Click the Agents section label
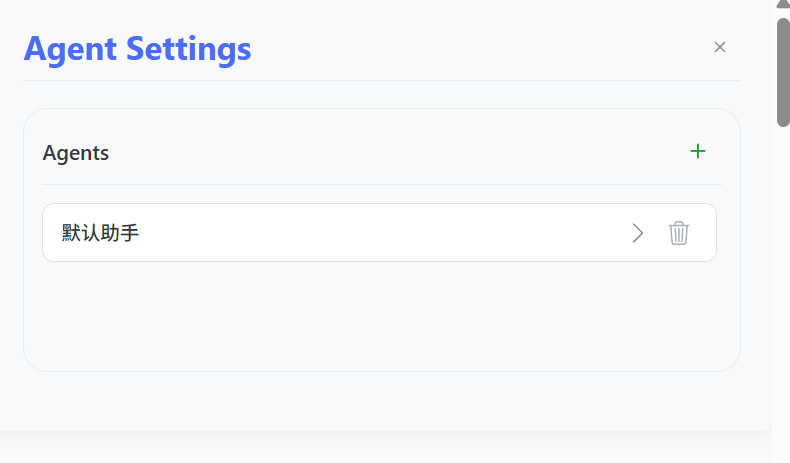790x463 pixels. [x=76, y=153]
